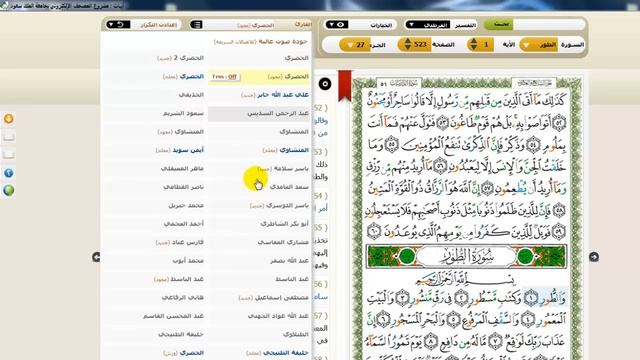Choose reciter المنشاوي (معلم) in blue
This screenshot has height=360, width=640.
[286, 150]
